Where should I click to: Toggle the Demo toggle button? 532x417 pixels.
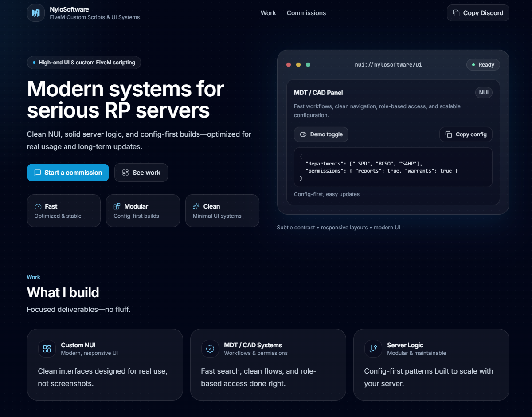click(321, 134)
